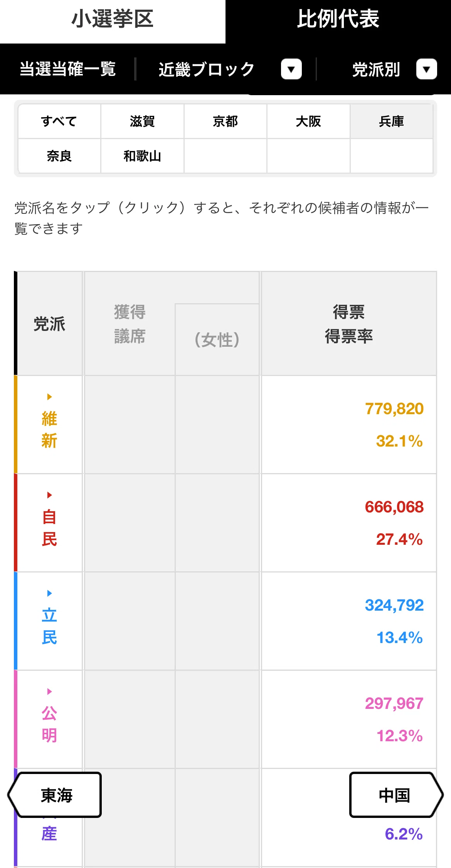Select the すべて prefecture filter
Screen dimensions: 451x868
click(59, 121)
